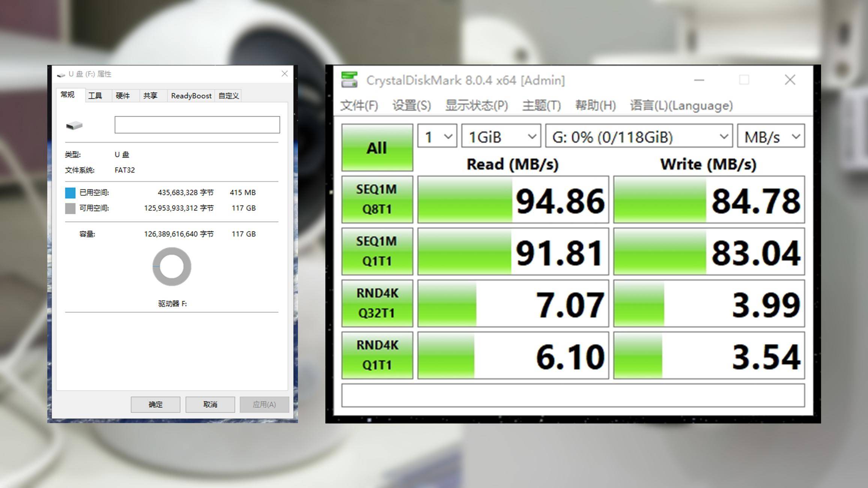The height and width of the screenshot is (488, 868).
Task: Confirm with the 确定 button
Action: [x=155, y=404]
